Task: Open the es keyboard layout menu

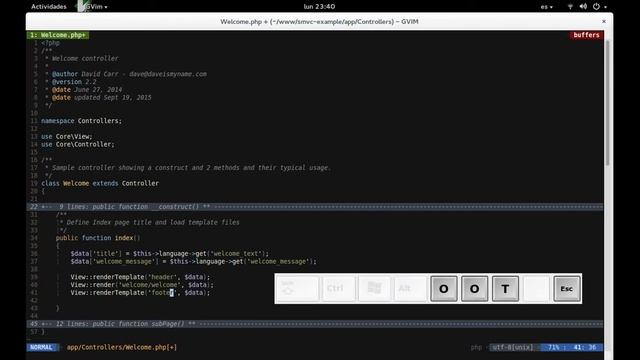Action: click(547, 7)
